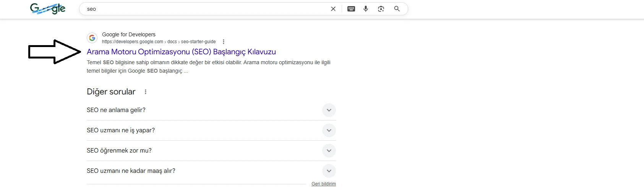Expand chevron for "SEO öğrenmek zor mu?"
The image size is (644, 195).
(329, 151)
